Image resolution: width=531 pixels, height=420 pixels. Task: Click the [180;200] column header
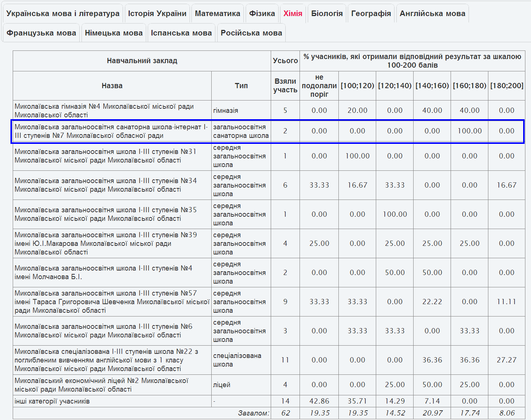(507, 86)
